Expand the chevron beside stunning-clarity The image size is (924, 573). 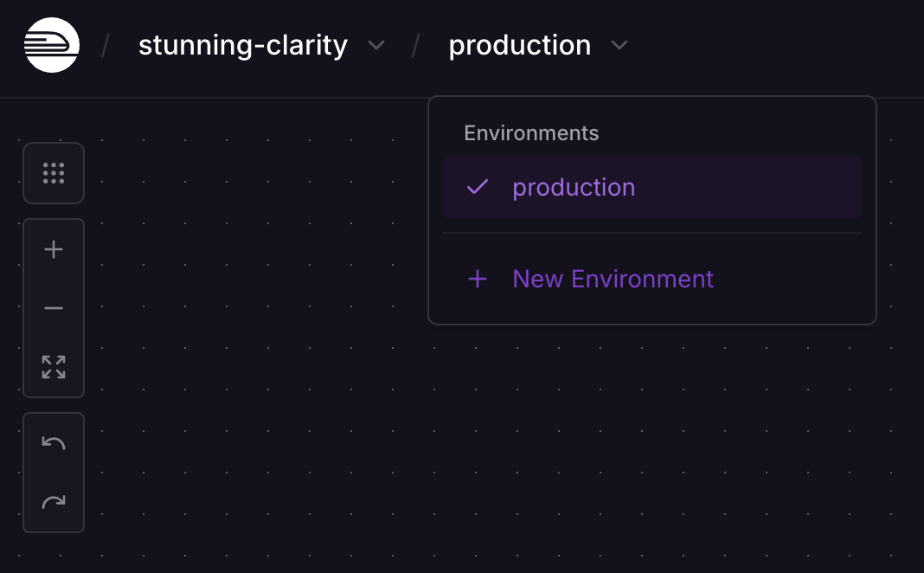[x=376, y=46]
